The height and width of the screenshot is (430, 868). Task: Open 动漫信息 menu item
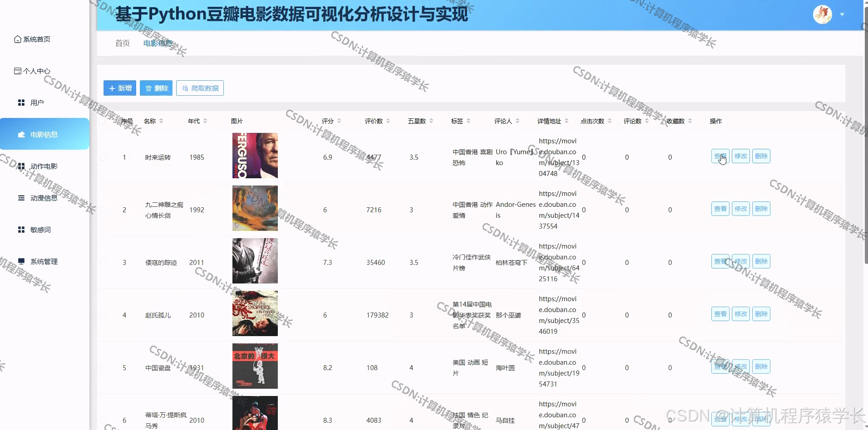[44, 198]
